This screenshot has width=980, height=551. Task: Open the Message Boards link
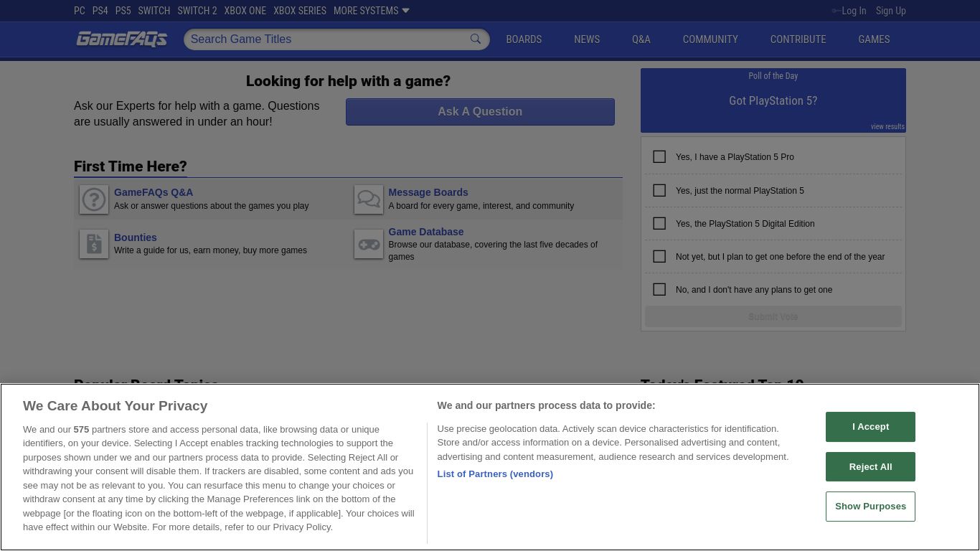click(428, 192)
